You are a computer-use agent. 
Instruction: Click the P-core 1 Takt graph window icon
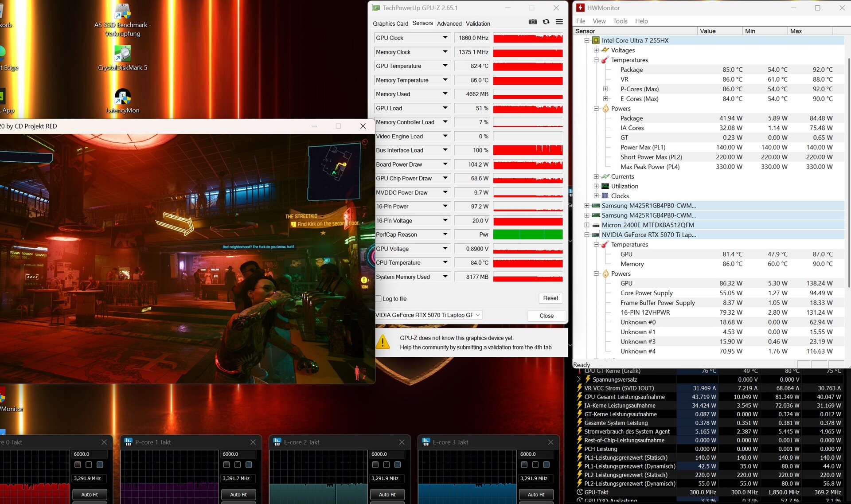[x=129, y=442]
